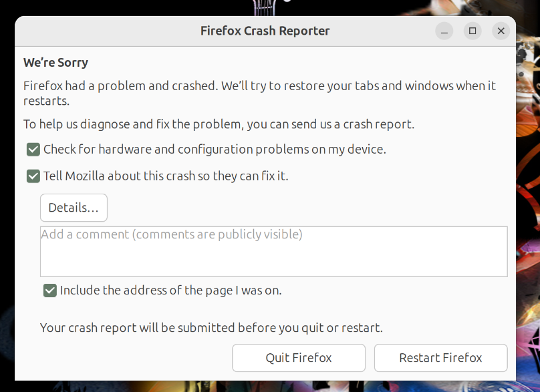Click the crash report will be submitted notice
540x392 pixels.
coord(211,328)
